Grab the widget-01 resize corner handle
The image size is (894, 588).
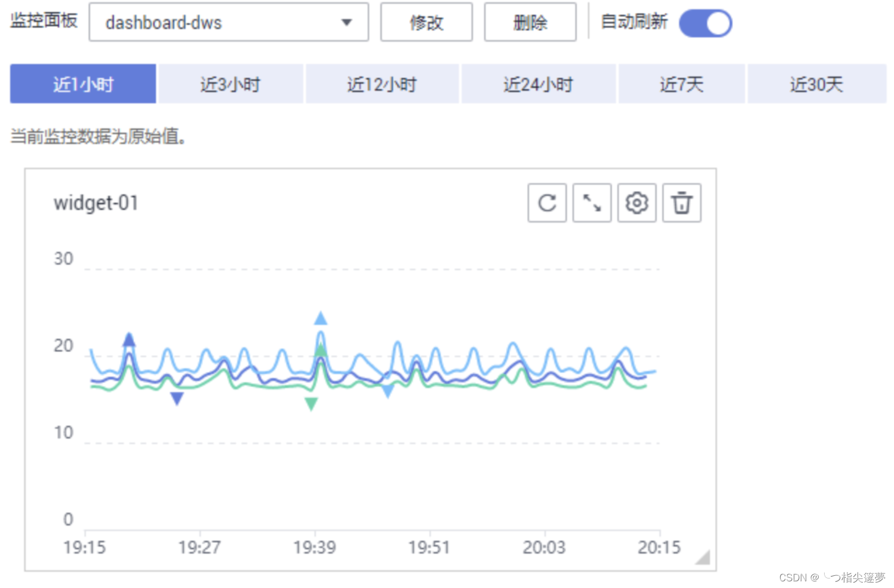click(703, 557)
